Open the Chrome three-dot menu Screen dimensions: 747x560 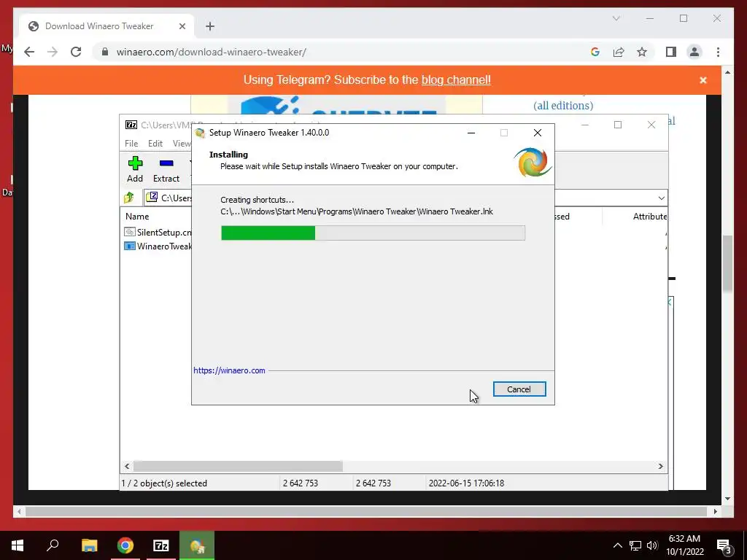718,52
